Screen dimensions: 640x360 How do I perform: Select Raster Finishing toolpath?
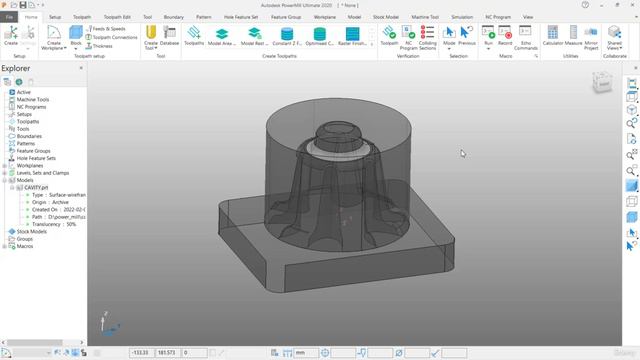(x=352, y=36)
